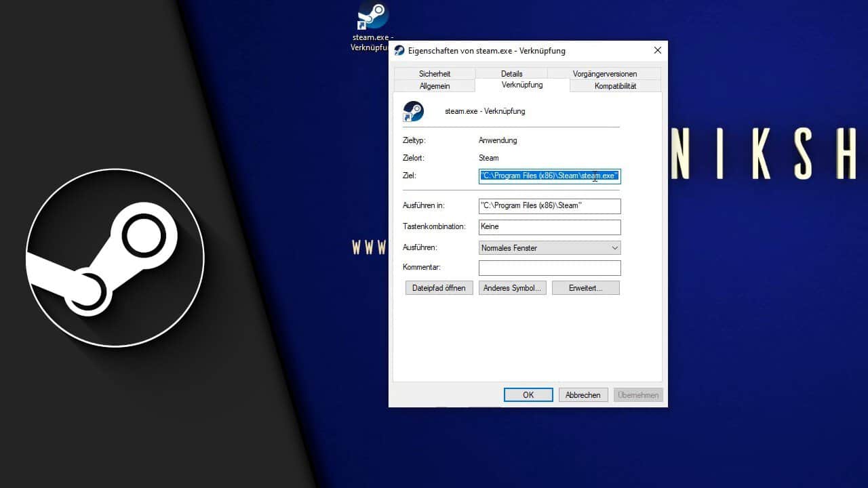Click the dialog title 'Eigenschaften von steam.exe - Verknüpfung'
Viewport: 868px width, 488px height.
point(487,51)
